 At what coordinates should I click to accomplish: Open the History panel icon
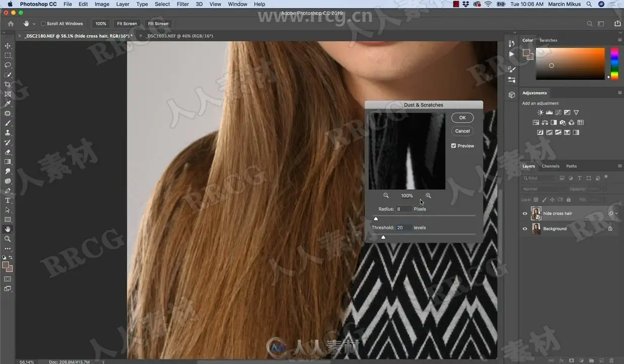point(512,44)
